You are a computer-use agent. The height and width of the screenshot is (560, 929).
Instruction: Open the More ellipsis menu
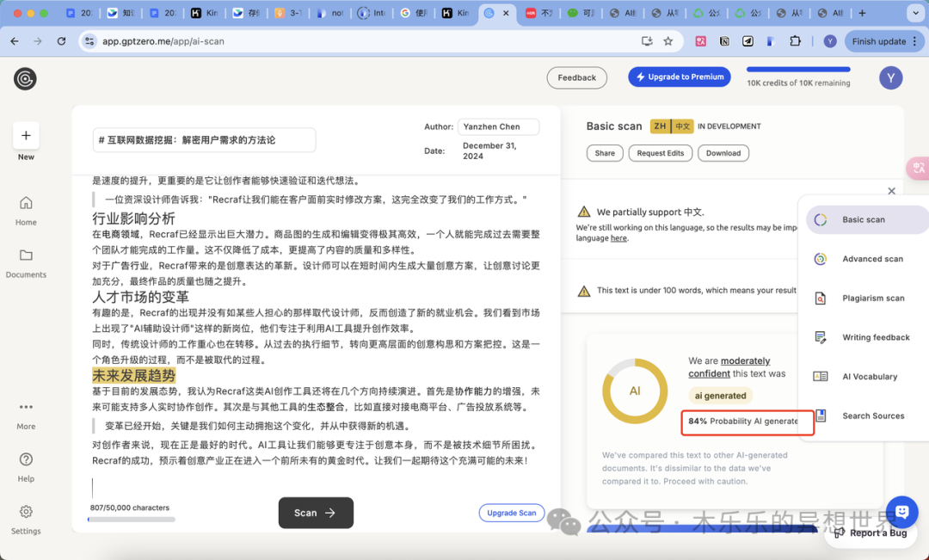(26, 407)
